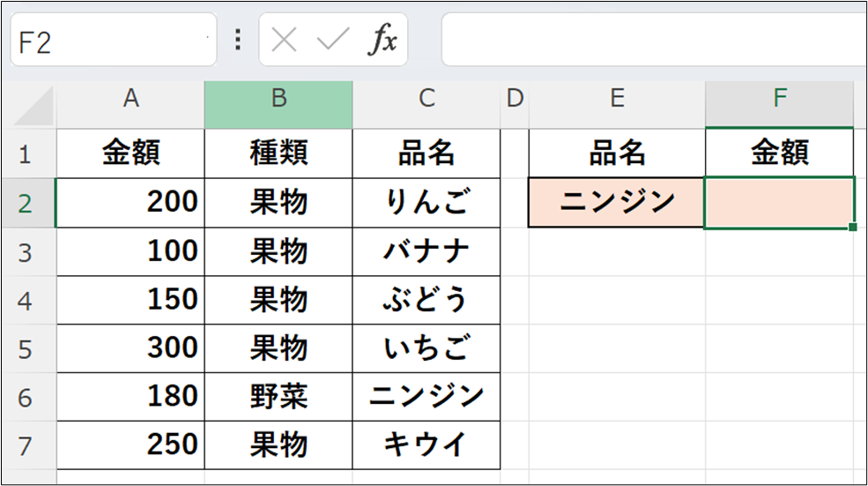Click orange cell containing ニンジン in column E
The image size is (868, 486).
617,203
